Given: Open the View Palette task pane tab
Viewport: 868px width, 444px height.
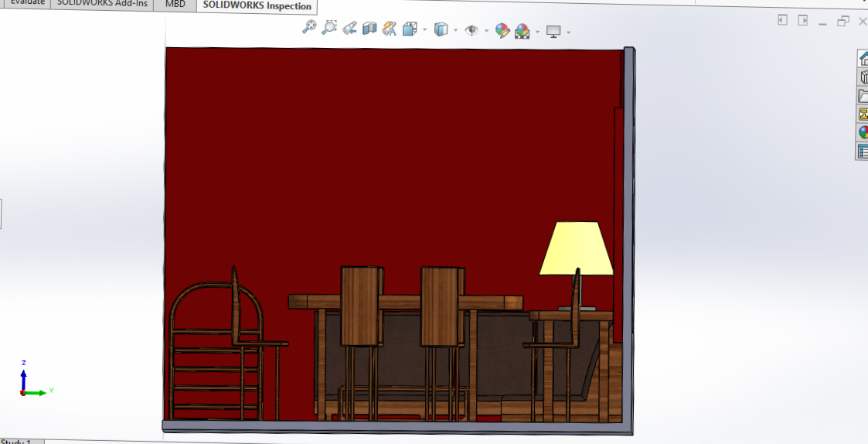Looking at the screenshot, I should pyautogui.click(x=863, y=114).
